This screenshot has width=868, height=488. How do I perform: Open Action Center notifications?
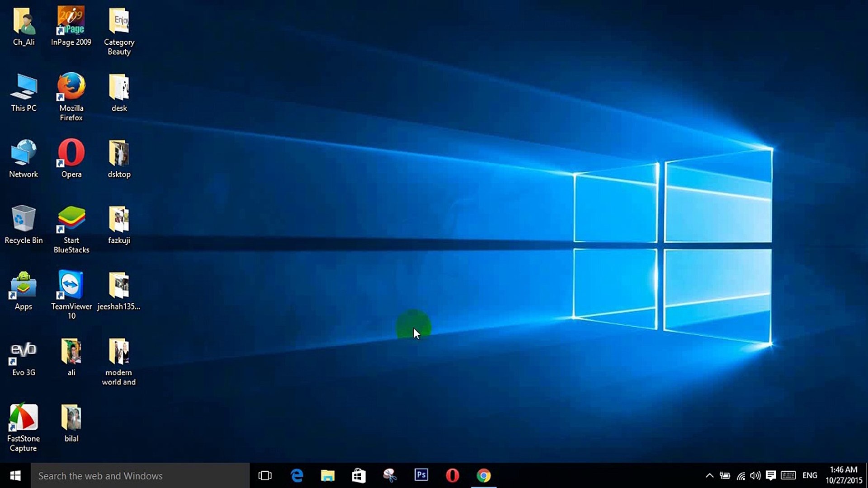click(x=771, y=475)
